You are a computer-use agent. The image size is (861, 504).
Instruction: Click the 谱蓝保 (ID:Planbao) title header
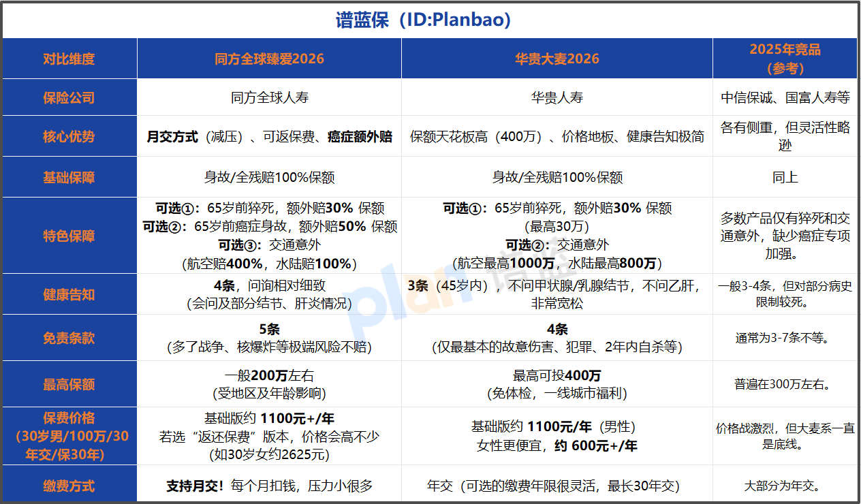tap(430, 19)
